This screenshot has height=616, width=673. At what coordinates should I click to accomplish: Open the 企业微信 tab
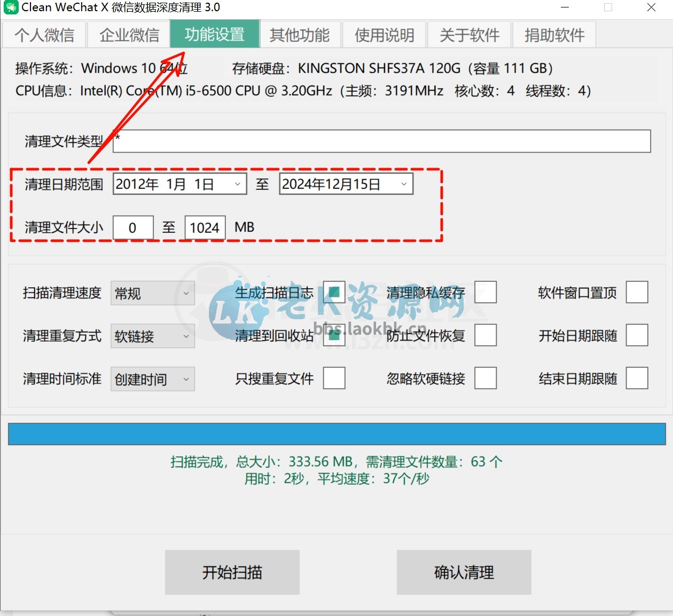tap(129, 35)
